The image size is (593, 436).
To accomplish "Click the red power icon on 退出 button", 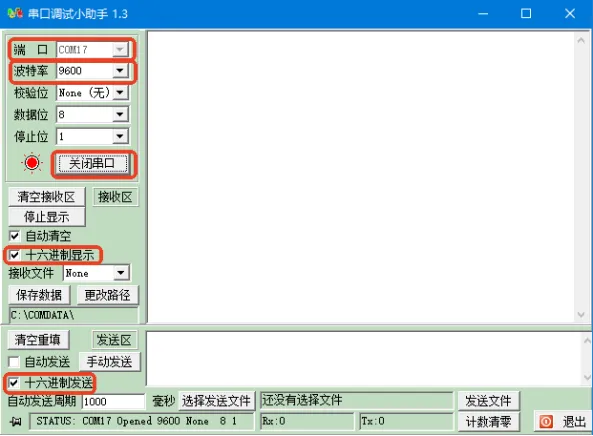I will tap(546, 421).
